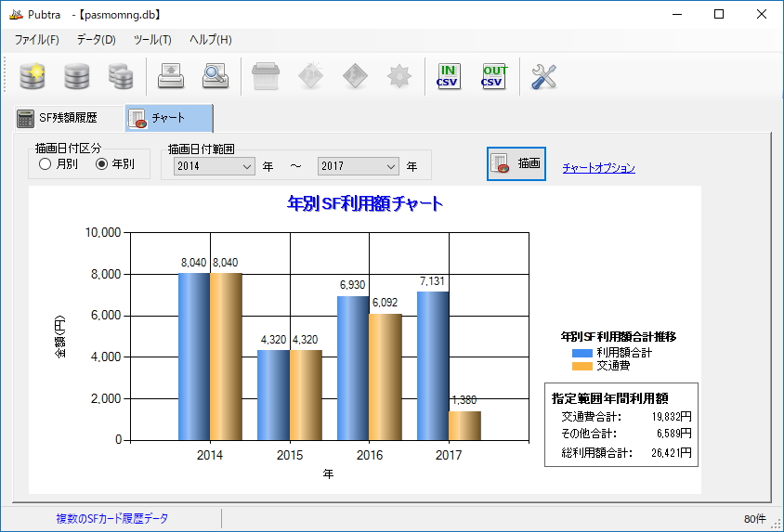Screen dimensions: 784x532
Task: Click the new database icon with star
Action: [33, 76]
